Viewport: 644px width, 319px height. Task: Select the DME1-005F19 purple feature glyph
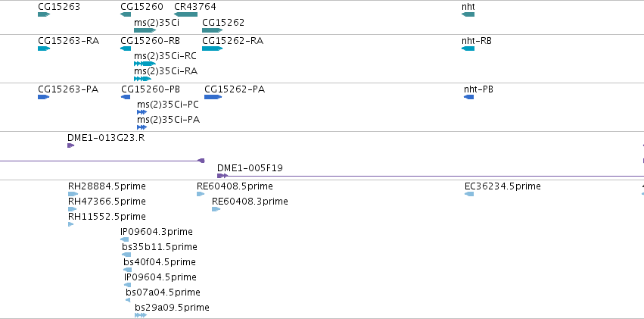pyautogui.click(x=222, y=176)
